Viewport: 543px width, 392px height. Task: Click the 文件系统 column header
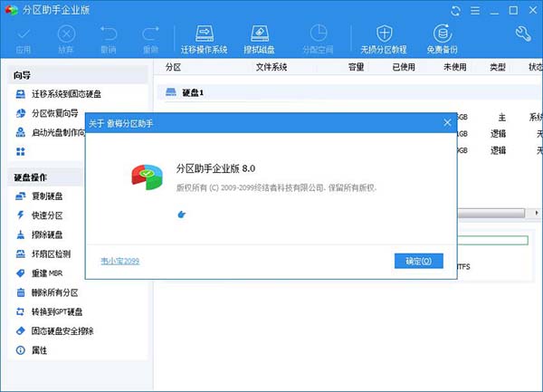point(271,67)
